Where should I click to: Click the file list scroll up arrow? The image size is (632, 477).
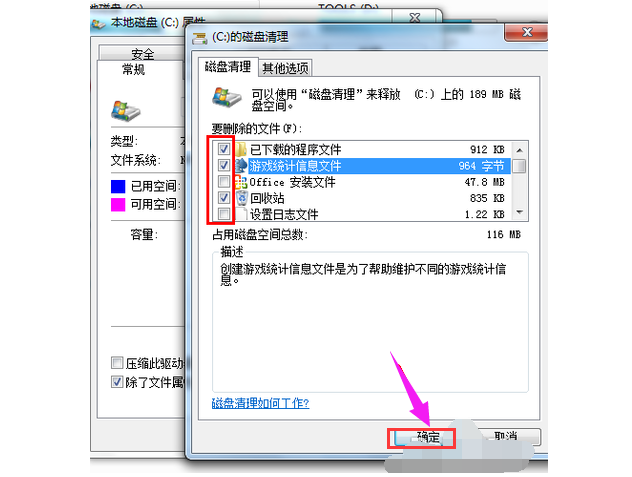pyautogui.click(x=520, y=150)
